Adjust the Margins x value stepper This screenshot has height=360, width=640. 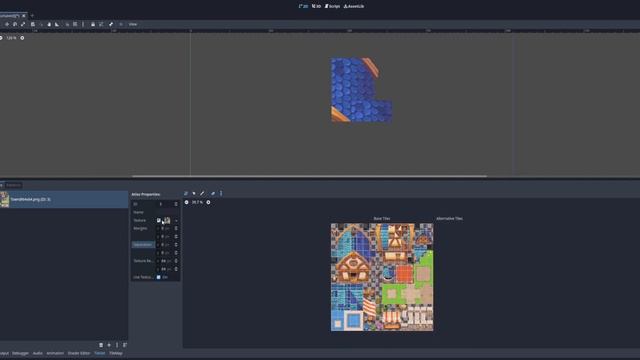click(176, 229)
